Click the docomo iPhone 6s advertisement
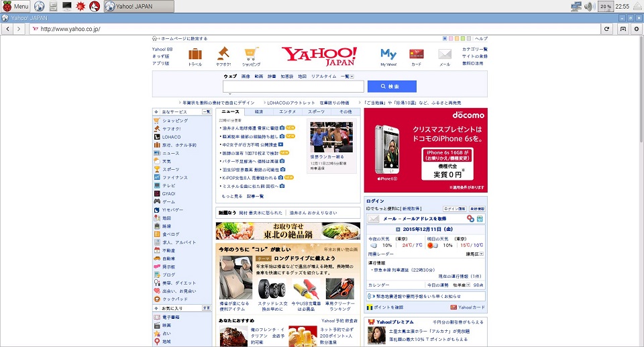 (x=425, y=150)
